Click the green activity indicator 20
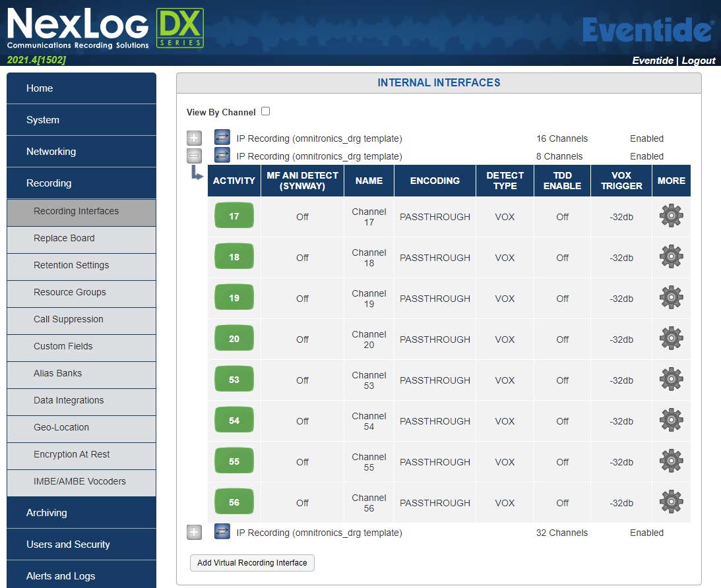The image size is (721, 588). tap(234, 339)
